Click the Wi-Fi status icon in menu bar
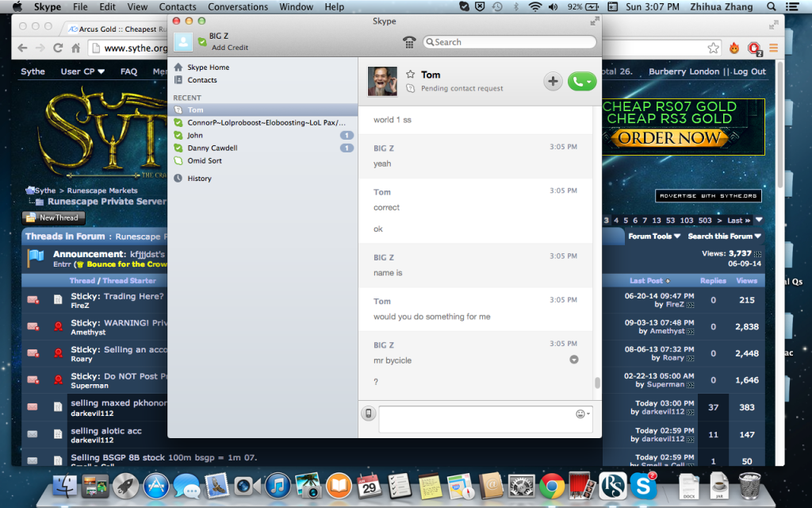The width and height of the screenshot is (812, 508). 535,6
